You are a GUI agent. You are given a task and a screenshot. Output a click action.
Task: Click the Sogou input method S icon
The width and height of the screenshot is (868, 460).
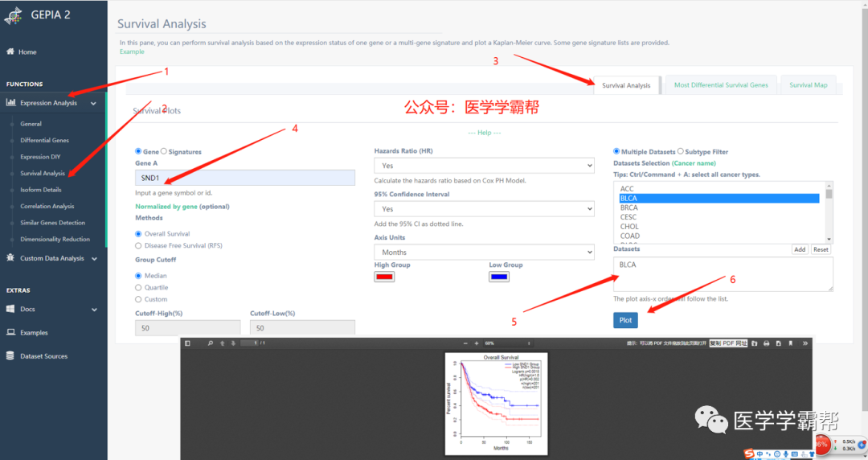(x=749, y=454)
